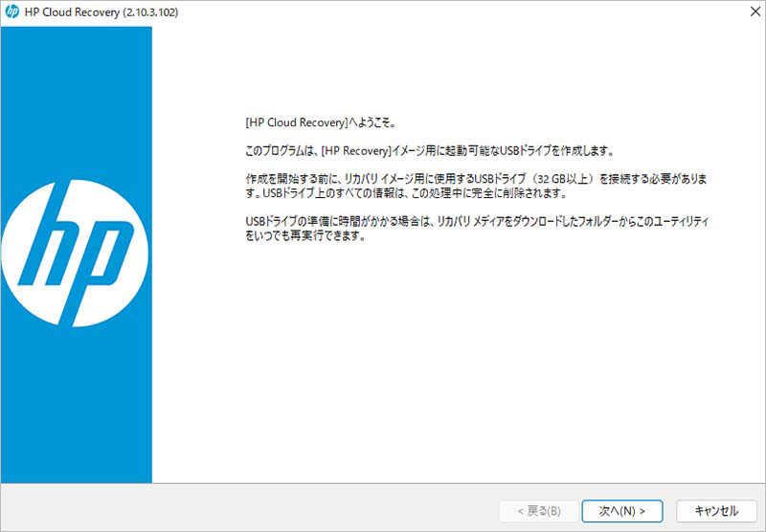Viewport: 766px width, 532px height.
Task: Click the paragraph starting 'USBドライブの準備に時間がかかる'
Action: coord(477,229)
